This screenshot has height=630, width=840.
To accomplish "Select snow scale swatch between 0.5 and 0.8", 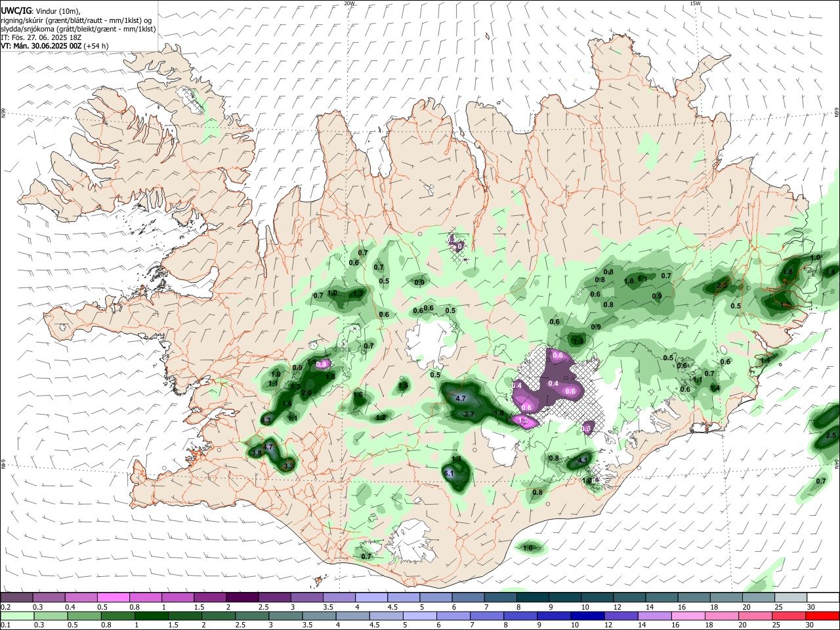I will point(113,597).
